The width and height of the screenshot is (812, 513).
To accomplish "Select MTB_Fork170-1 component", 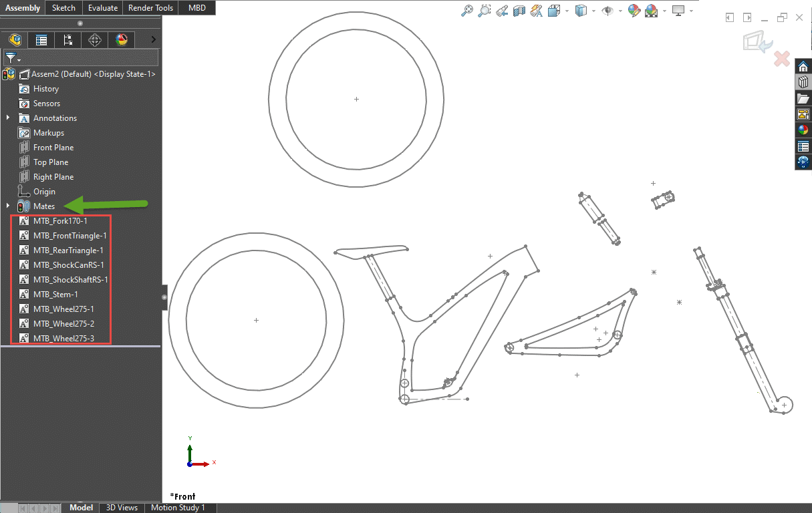I will coord(60,221).
